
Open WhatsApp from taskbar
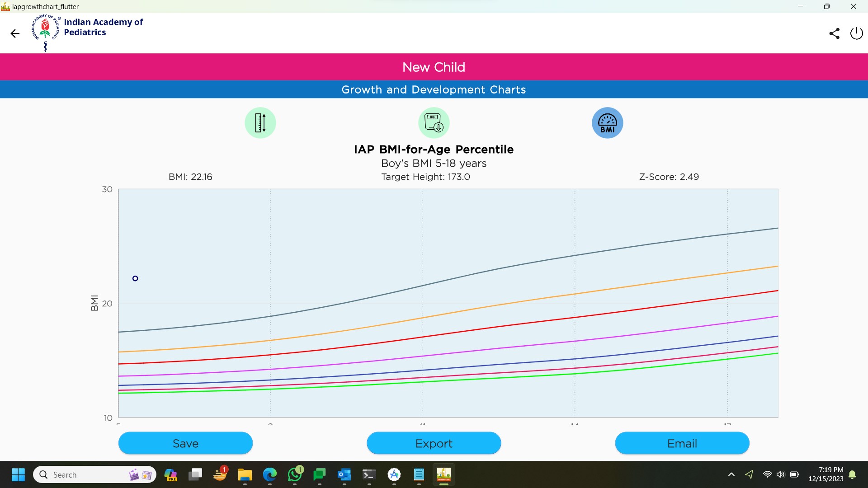(x=295, y=474)
